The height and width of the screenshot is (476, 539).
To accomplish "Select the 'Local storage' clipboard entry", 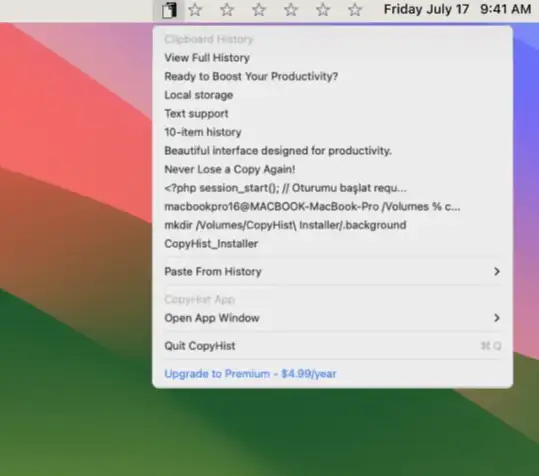I will coord(332,95).
